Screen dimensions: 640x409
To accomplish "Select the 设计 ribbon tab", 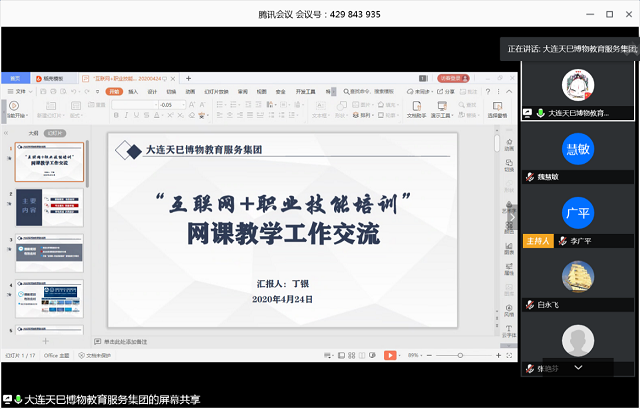I will coord(152,92).
